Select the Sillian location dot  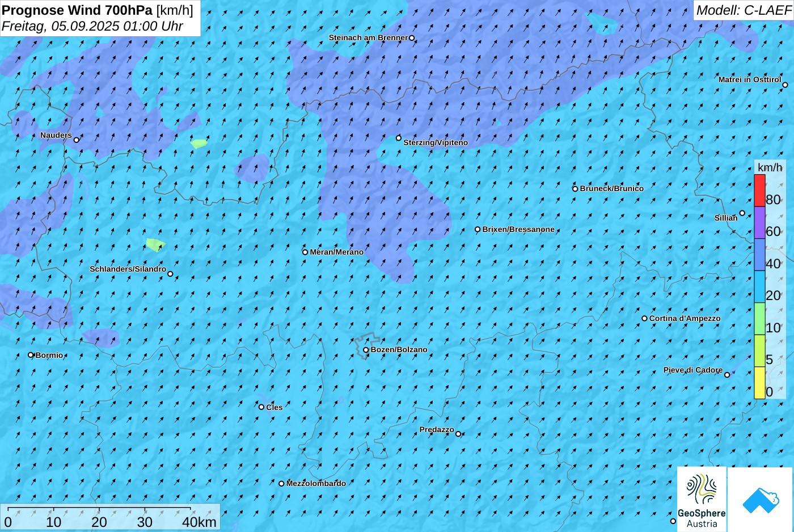coord(742,213)
